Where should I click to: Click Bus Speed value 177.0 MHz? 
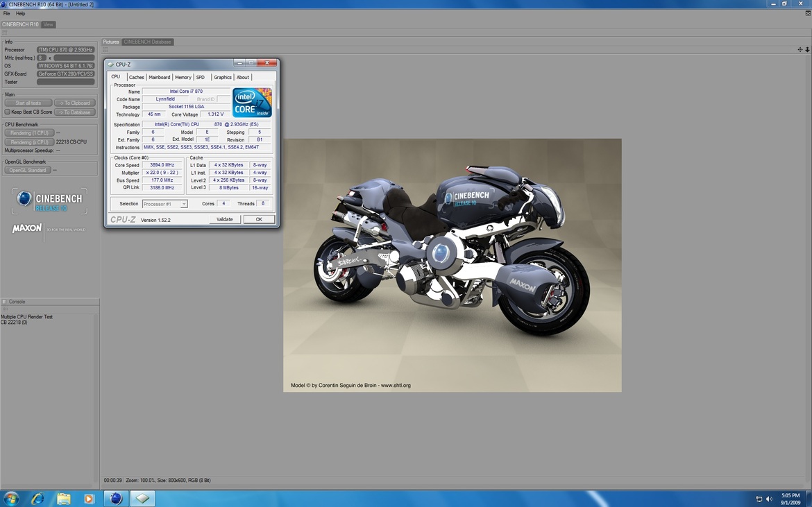pos(162,180)
